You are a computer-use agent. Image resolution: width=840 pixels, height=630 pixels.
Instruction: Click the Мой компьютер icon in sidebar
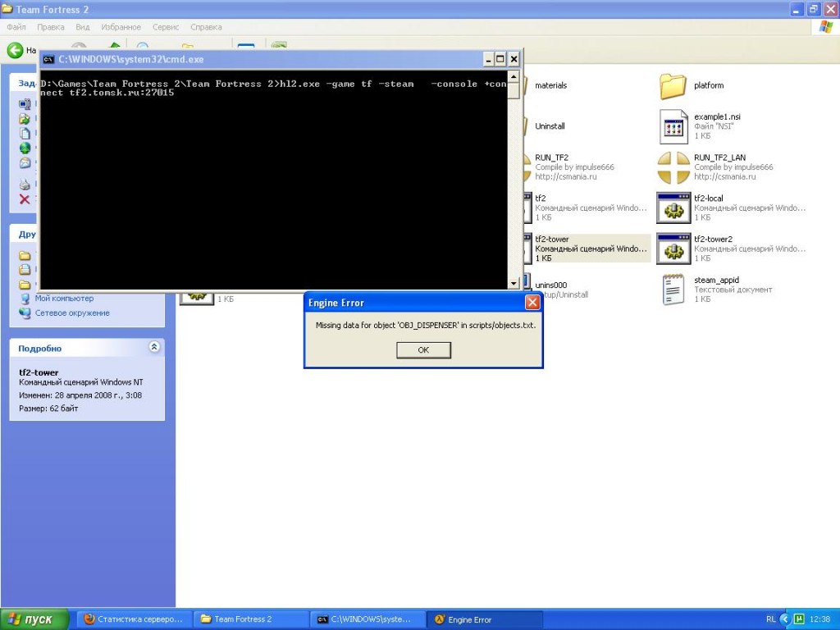25,299
